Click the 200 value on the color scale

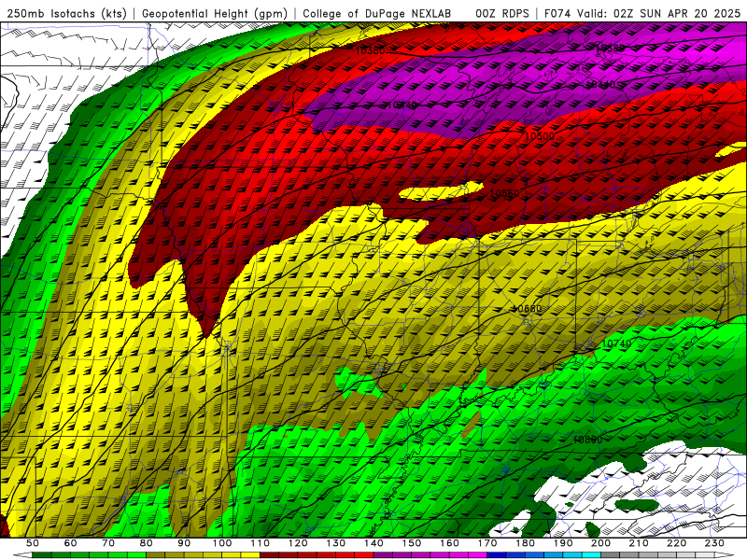(600, 543)
